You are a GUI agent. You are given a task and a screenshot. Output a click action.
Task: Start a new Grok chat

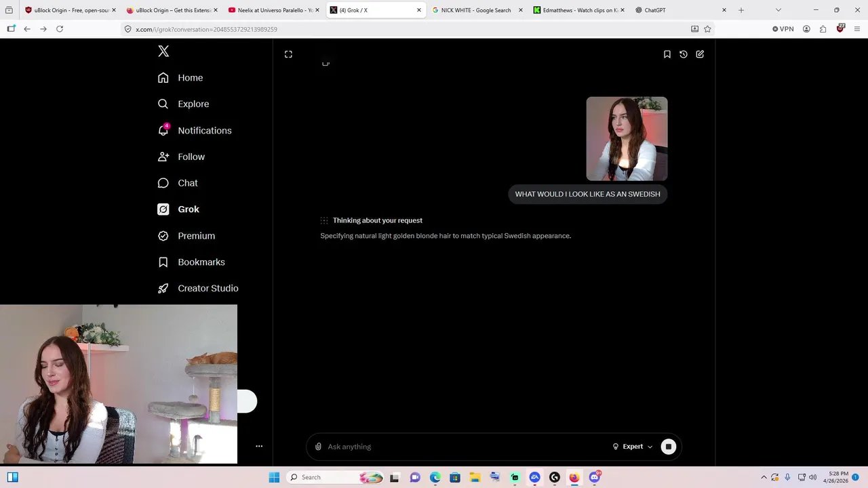pos(700,54)
